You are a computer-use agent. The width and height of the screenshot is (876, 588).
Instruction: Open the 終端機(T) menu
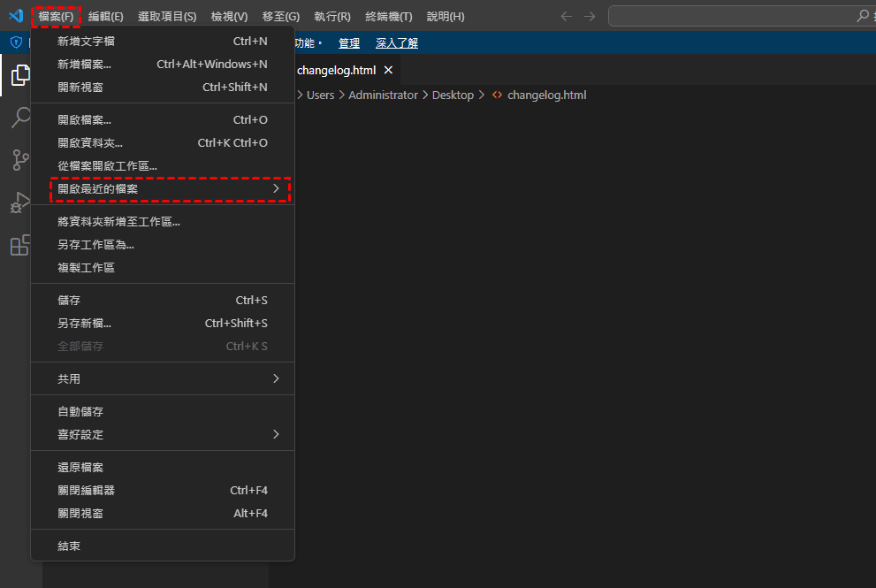(389, 16)
